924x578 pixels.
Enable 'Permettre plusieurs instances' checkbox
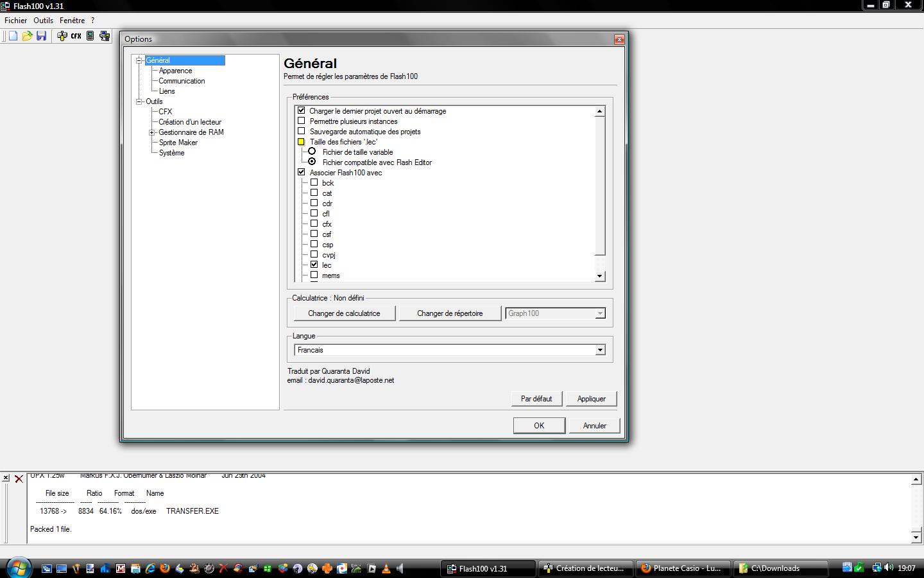301,121
